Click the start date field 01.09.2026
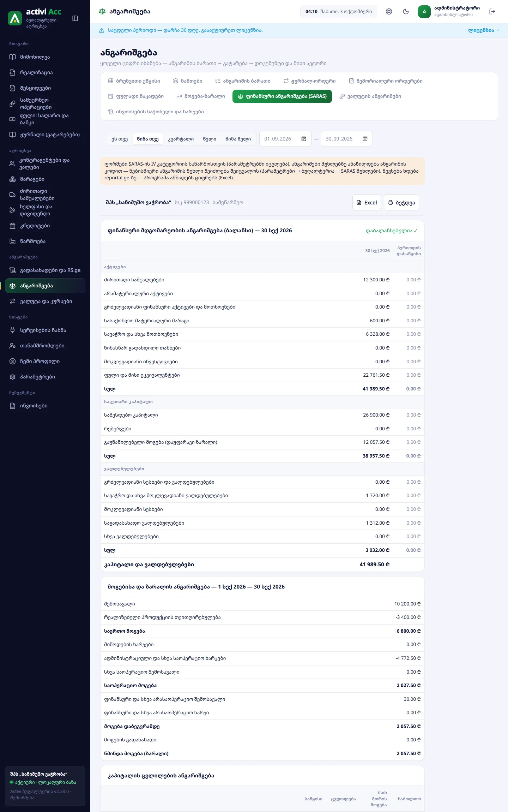Viewport: 508px width, 812px height. [x=285, y=139]
